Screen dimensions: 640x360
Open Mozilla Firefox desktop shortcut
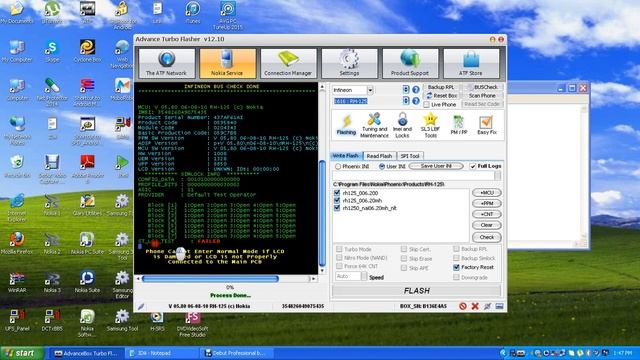17,243
